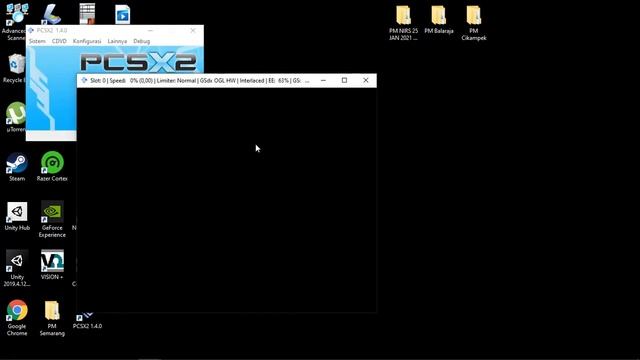Open the Sistem menu in PCSX2

pos(37,41)
